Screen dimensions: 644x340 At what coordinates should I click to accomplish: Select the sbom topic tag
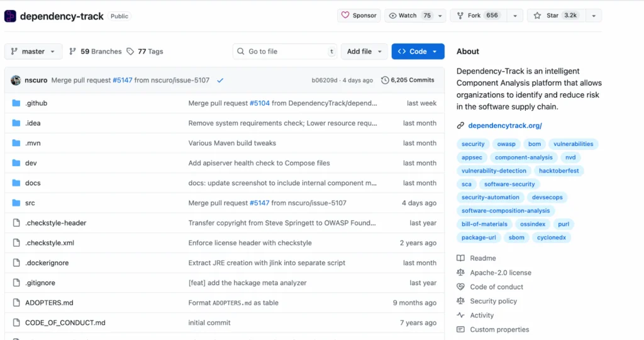pyautogui.click(x=516, y=237)
